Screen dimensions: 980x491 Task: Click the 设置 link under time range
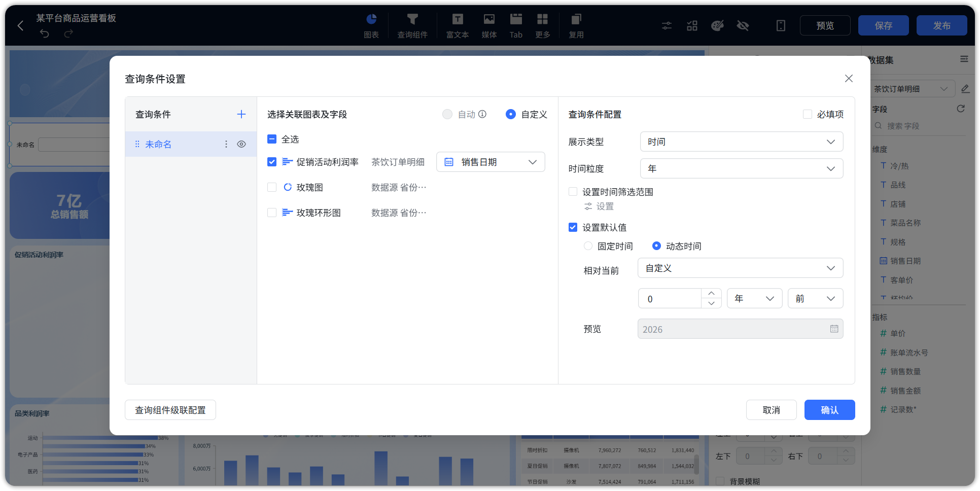(x=599, y=206)
